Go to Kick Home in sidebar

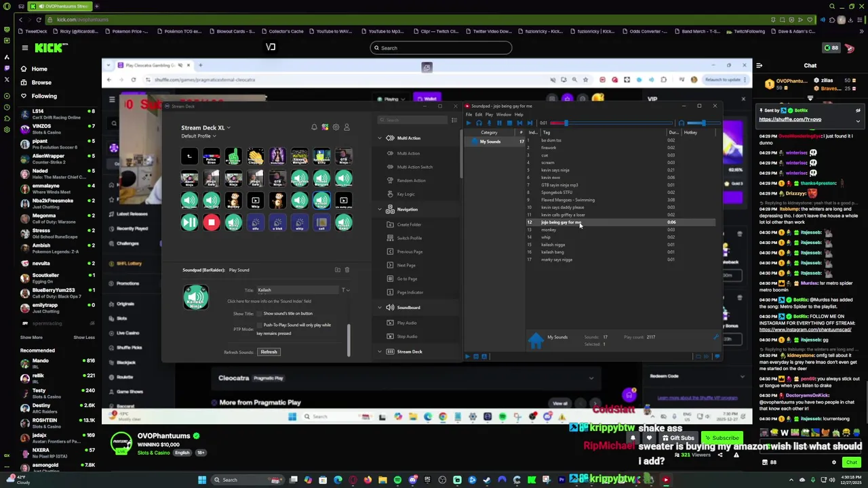[39, 69]
